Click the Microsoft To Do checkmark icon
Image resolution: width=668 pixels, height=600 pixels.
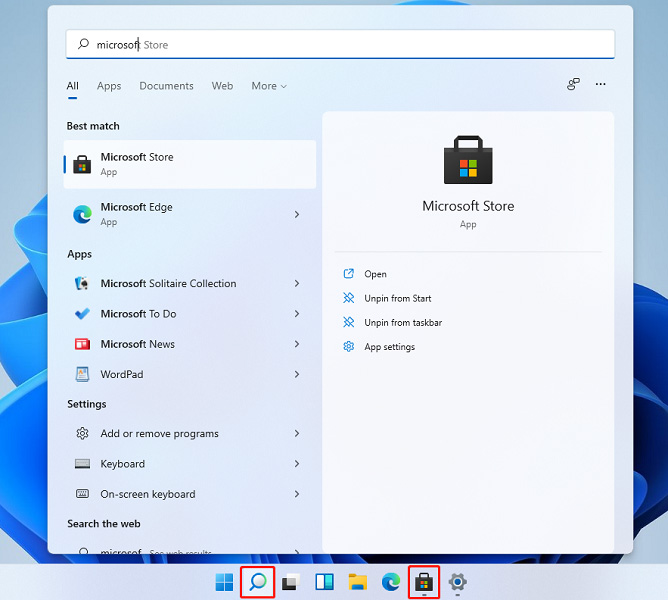(x=82, y=314)
